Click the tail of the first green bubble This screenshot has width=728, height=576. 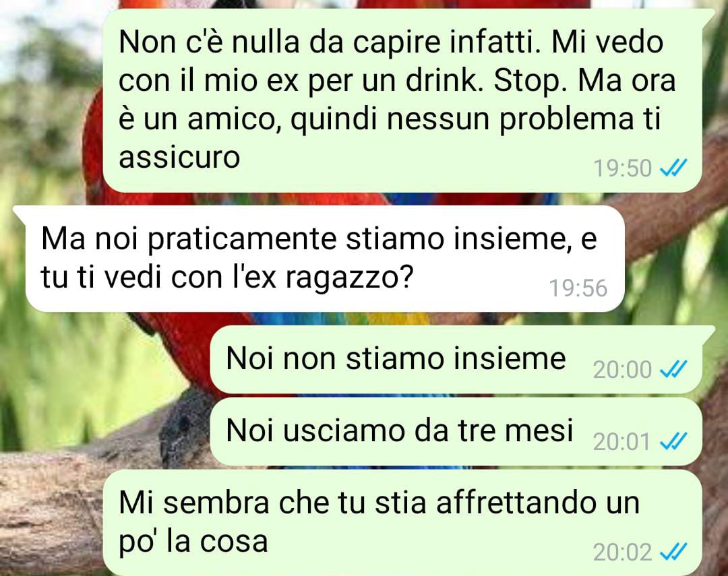click(708, 16)
